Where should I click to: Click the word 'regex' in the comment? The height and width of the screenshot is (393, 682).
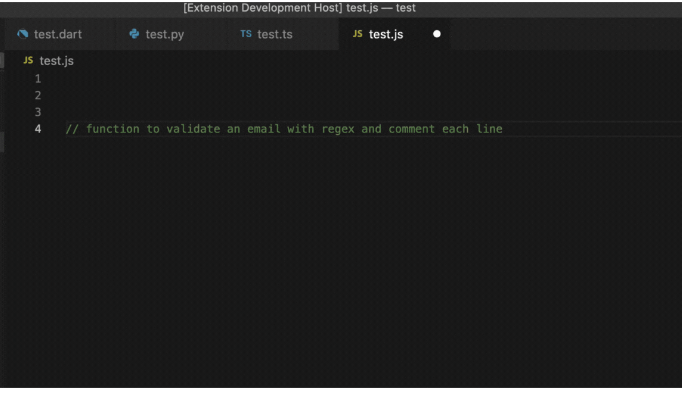(338, 129)
